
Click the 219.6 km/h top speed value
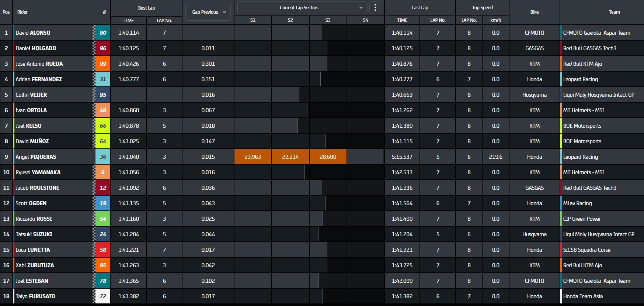pos(495,157)
